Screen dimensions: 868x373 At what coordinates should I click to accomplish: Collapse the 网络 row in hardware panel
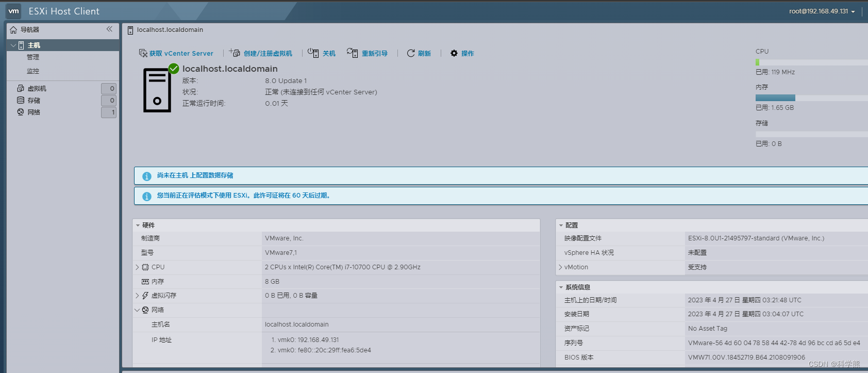pyautogui.click(x=137, y=310)
